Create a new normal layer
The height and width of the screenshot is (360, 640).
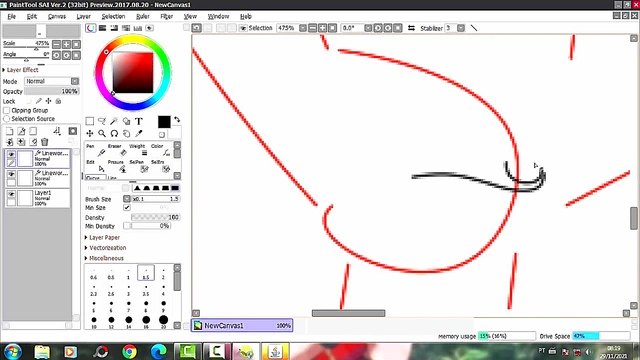point(9,131)
